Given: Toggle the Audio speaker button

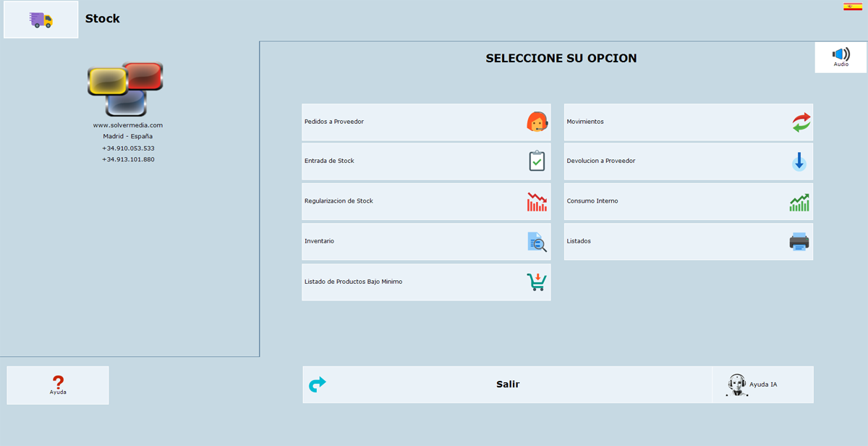Looking at the screenshot, I should coord(841,57).
